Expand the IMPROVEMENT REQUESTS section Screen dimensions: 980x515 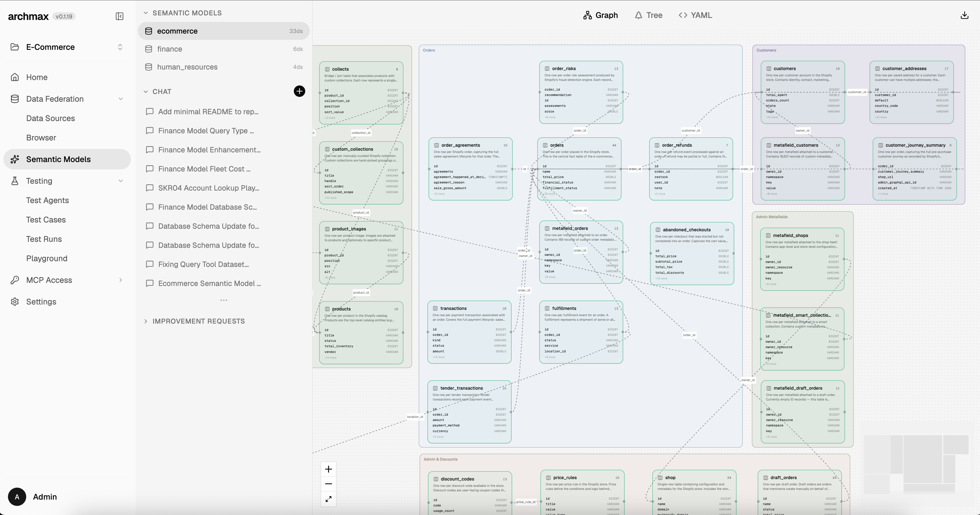146,321
